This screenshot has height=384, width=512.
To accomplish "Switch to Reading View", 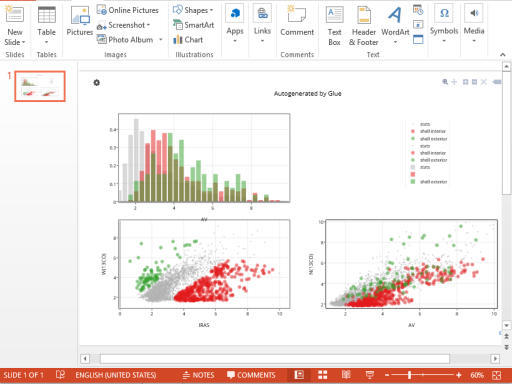I will [x=346, y=375].
